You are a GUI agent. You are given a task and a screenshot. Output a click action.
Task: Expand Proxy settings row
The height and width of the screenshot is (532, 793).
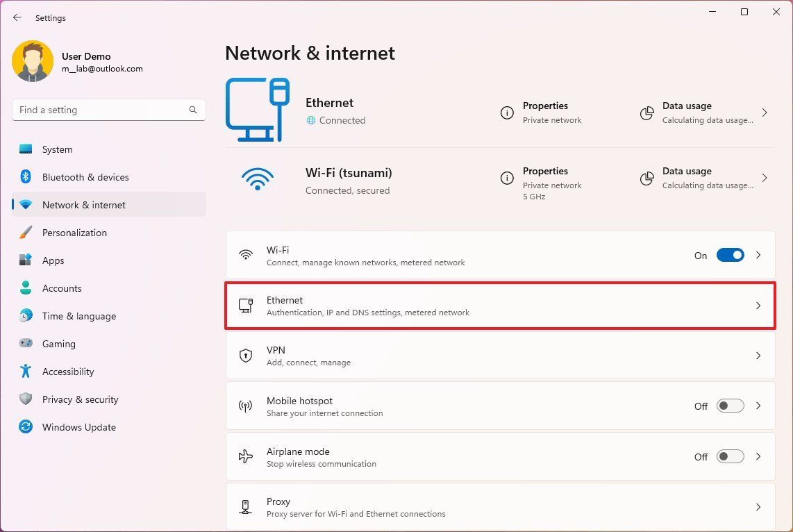tap(758, 506)
